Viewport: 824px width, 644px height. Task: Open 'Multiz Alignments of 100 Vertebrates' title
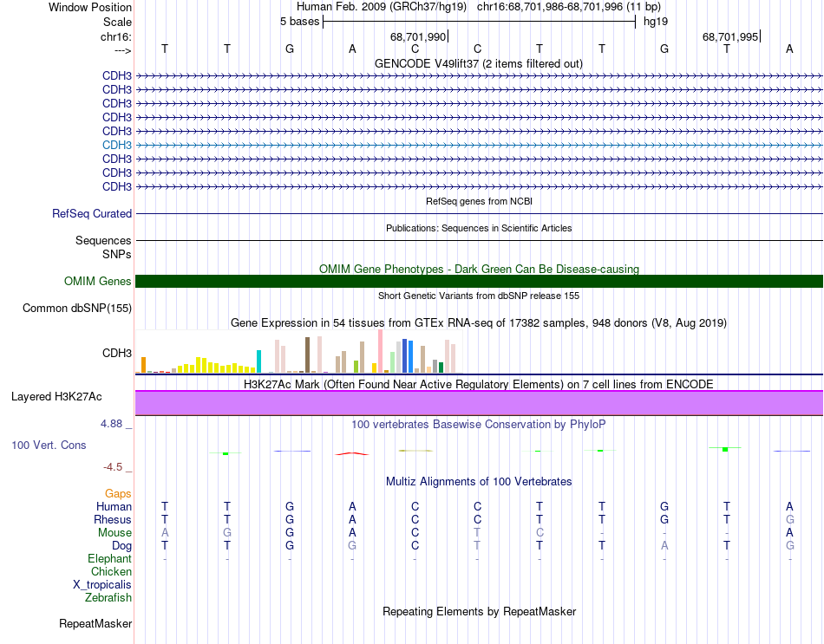pos(479,482)
